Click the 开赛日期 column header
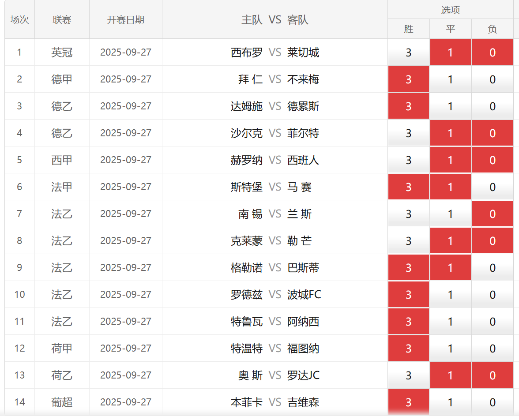Screen dimensions: 519x420 click(x=125, y=20)
